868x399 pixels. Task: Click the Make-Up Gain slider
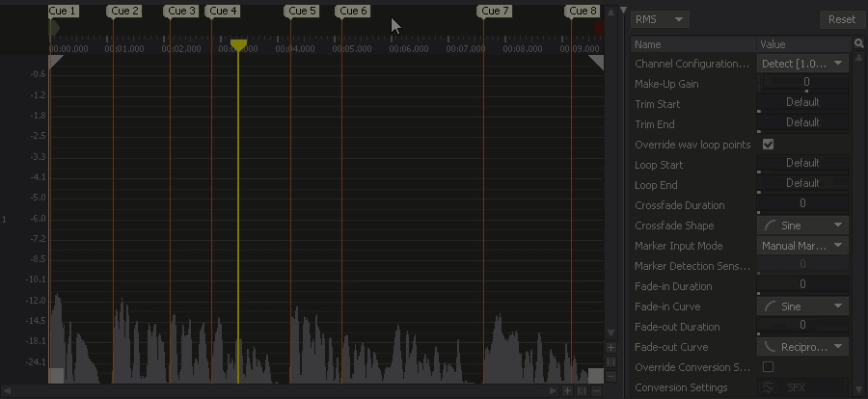click(802, 84)
